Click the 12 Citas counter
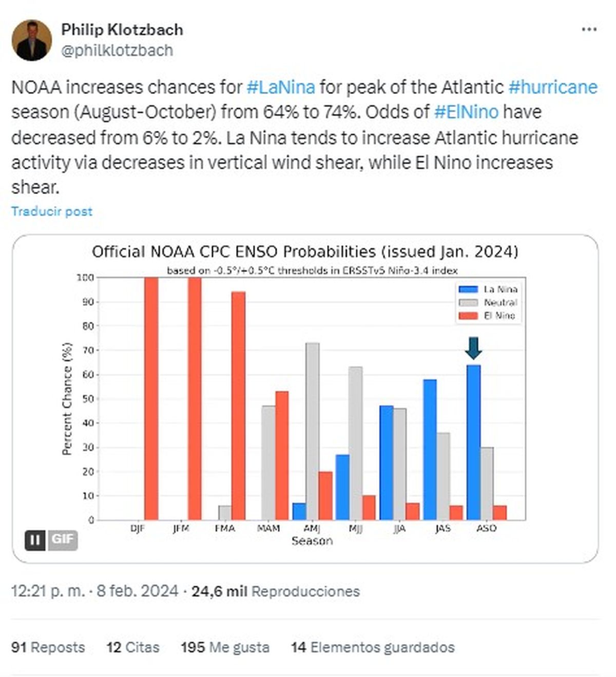 (x=133, y=648)
